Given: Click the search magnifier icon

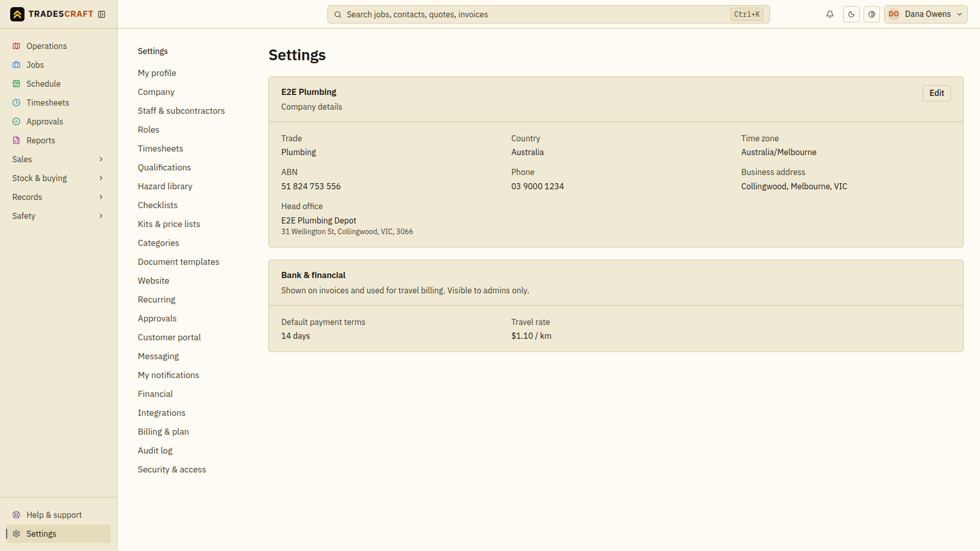Looking at the screenshot, I should pos(338,14).
